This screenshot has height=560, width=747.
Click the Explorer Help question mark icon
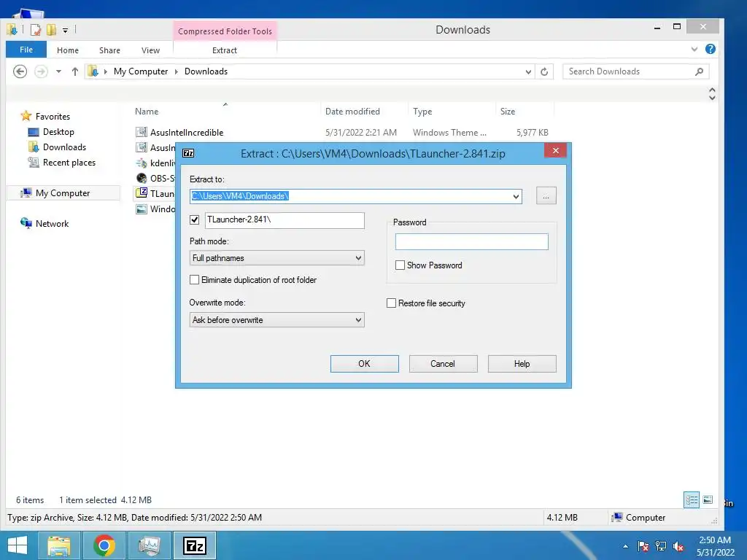coord(711,49)
